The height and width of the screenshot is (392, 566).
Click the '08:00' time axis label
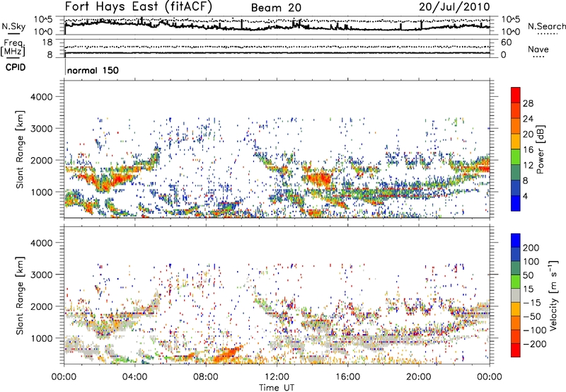pos(206,377)
